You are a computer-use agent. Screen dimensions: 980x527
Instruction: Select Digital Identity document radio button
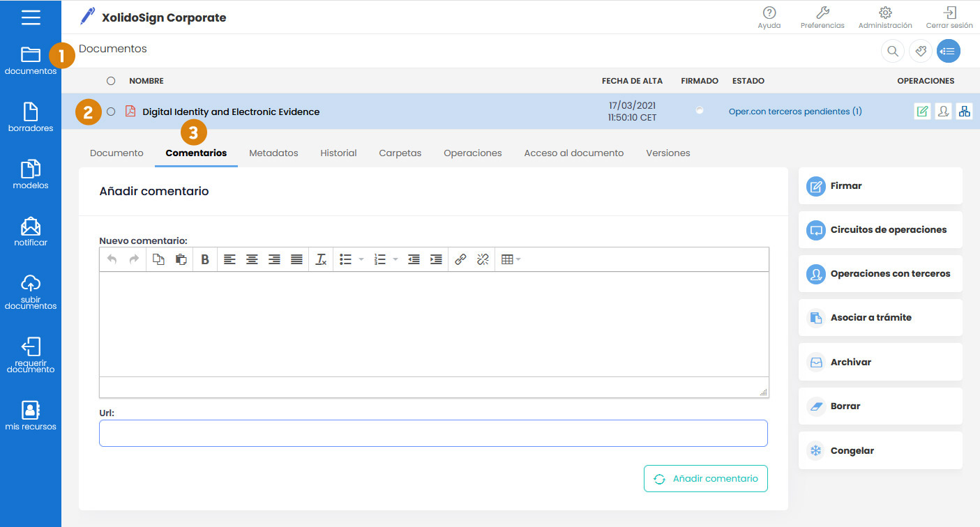coord(111,112)
